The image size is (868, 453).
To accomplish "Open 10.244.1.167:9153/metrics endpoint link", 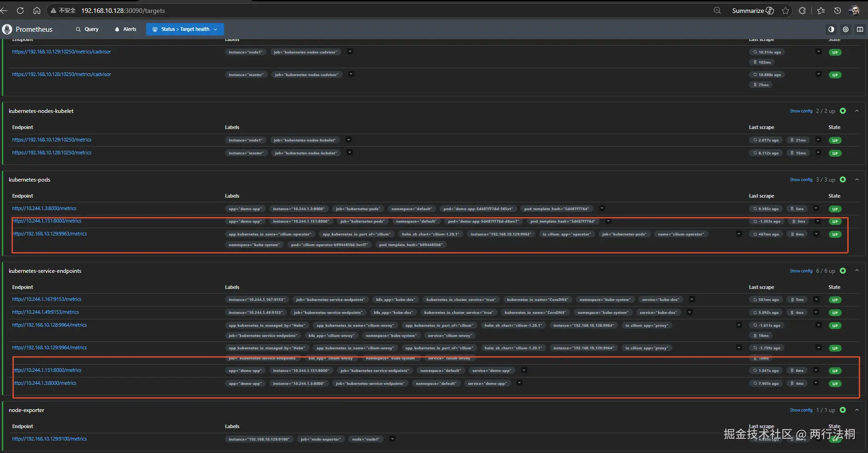I will coord(47,299).
